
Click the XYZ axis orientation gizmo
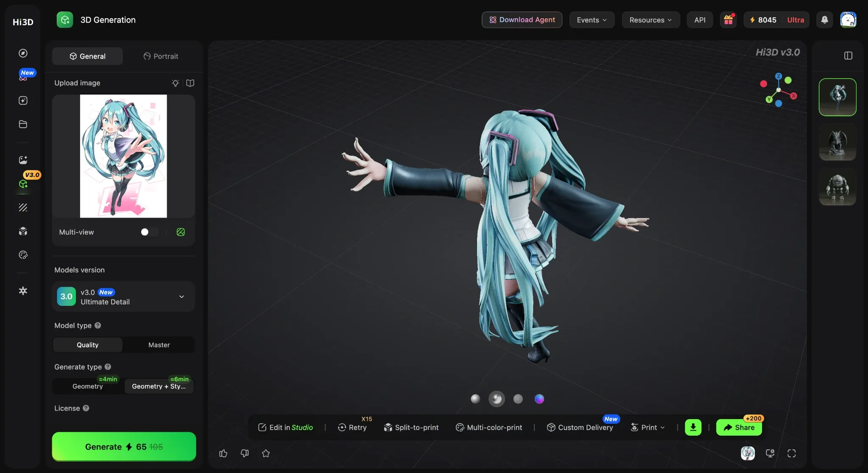779,90
